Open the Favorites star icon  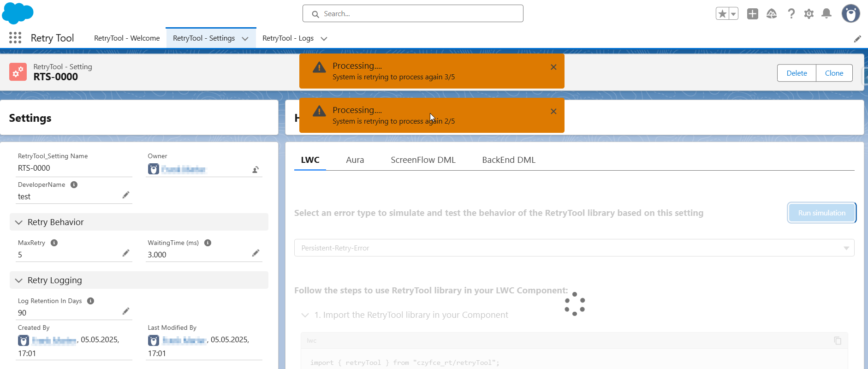pos(722,14)
